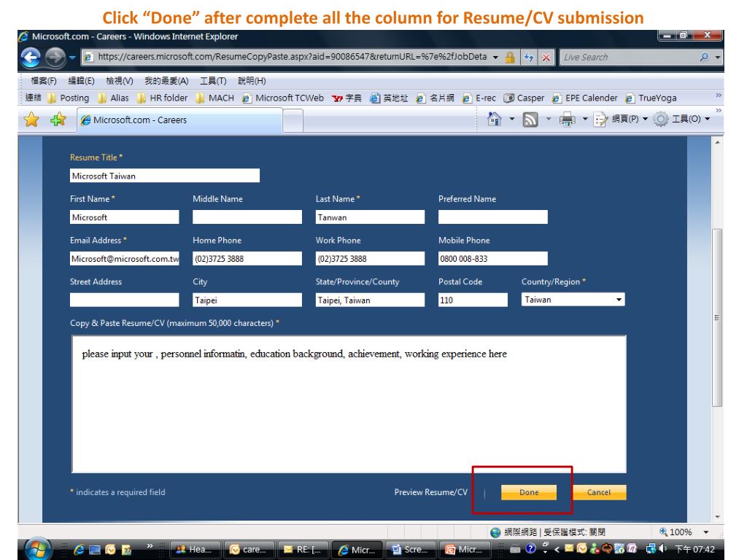This screenshot has width=747, height=560.
Task: Open the Microsoft TCWeb bookmark
Action: (x=283, y=98)
